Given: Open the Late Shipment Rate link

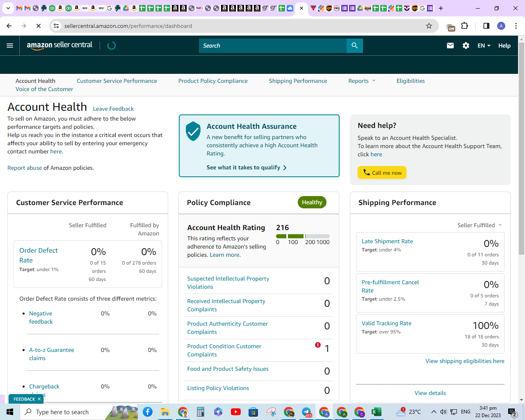Looking at the screenshot, I should 387,241.
